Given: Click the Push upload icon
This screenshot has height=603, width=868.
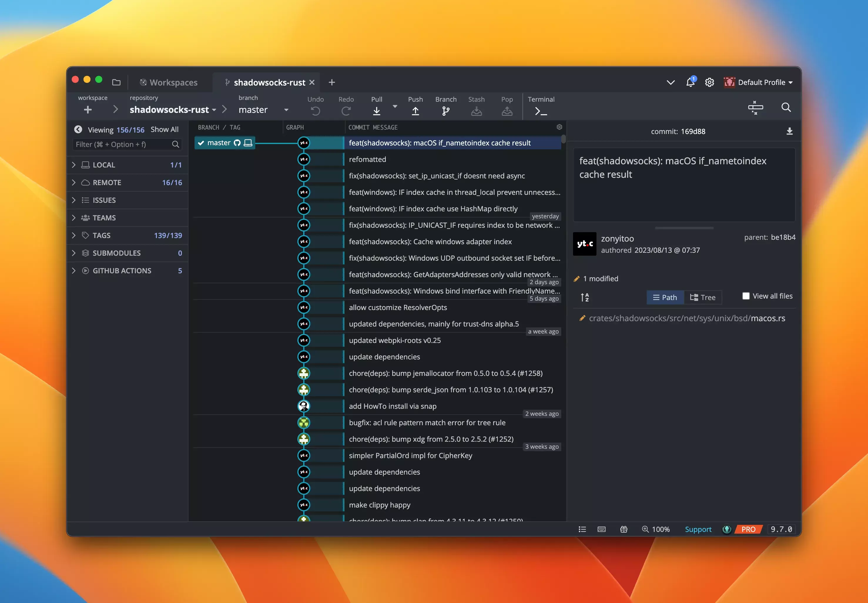Looking at the screenshot, I should click(415, 111).
